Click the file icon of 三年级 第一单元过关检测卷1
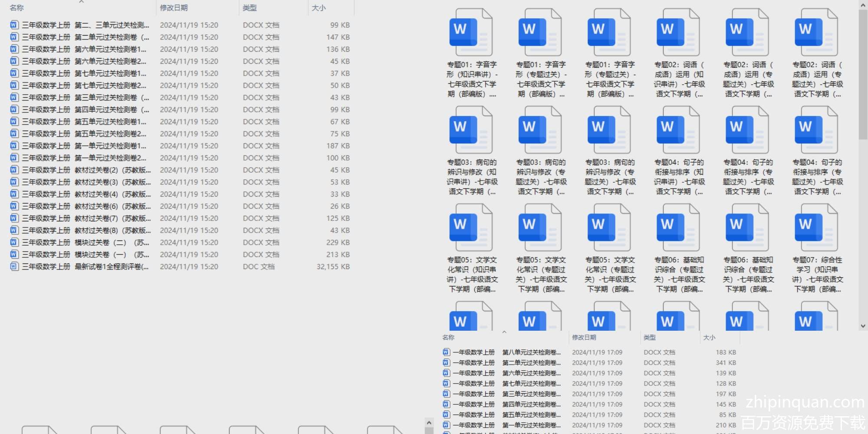 point(14,145)
